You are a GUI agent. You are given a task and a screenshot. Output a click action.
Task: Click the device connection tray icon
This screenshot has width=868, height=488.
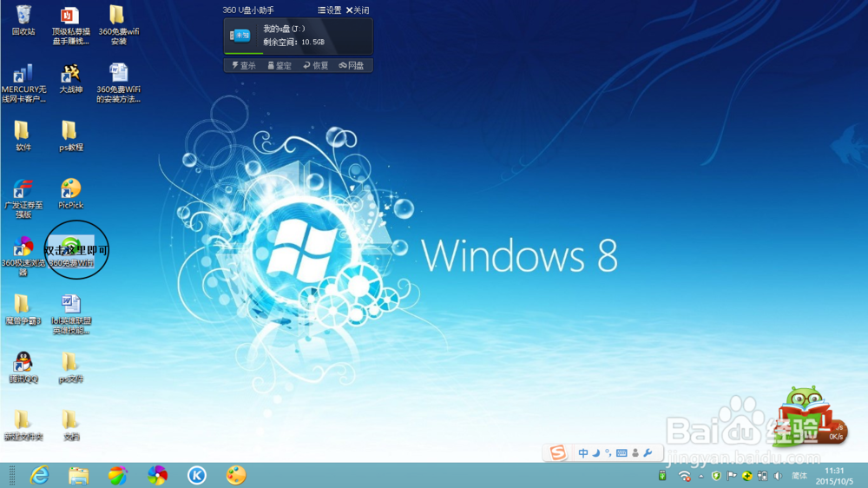[x=762, y=476]
